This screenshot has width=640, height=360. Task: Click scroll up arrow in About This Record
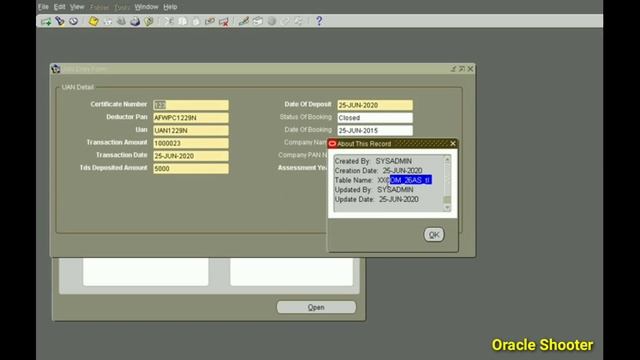click(447, 159)
